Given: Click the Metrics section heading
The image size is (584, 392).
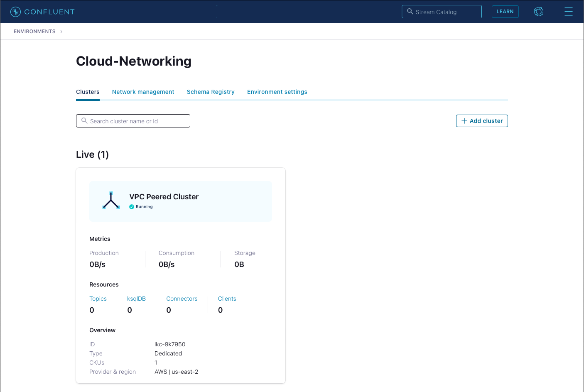Looking at the screenshot, I should 100,239.
